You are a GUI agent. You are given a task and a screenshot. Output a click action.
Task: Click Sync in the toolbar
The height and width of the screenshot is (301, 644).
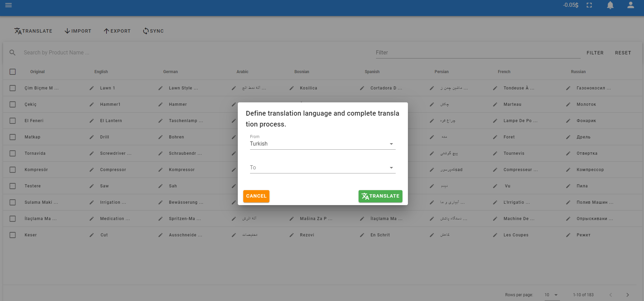pyautogui.click(x=153, y=31)
